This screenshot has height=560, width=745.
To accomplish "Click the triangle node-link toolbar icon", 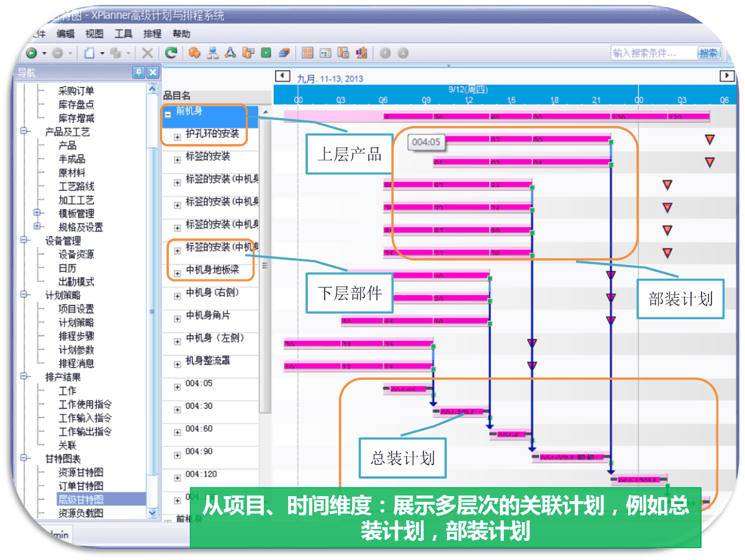I will 230,53.
